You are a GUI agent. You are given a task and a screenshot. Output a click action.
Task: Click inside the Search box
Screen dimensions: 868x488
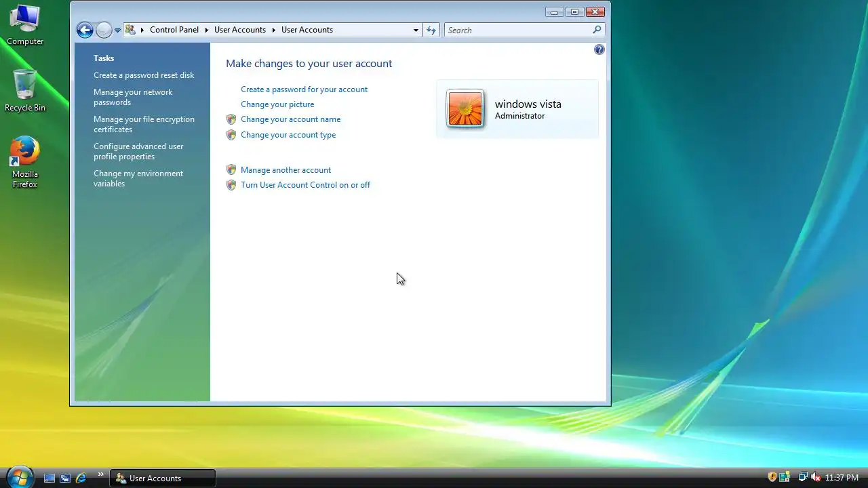click(518, 30)
